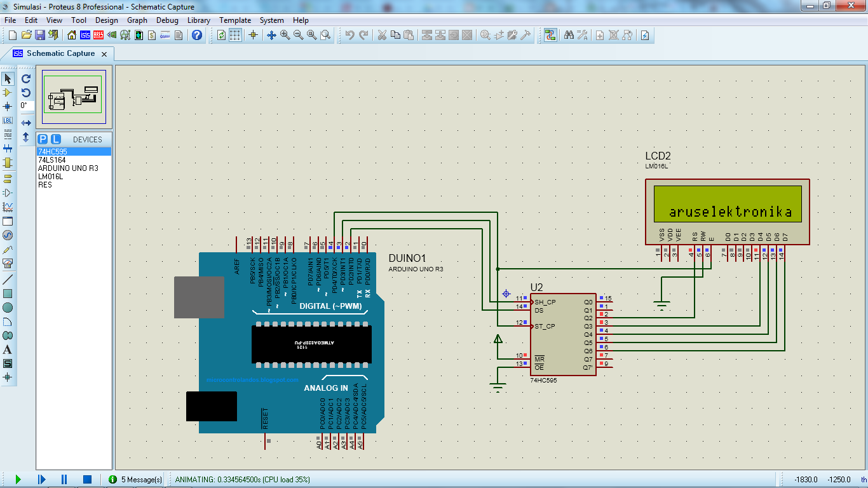Zoom out with the magnifier minus icon

[298, 35]
